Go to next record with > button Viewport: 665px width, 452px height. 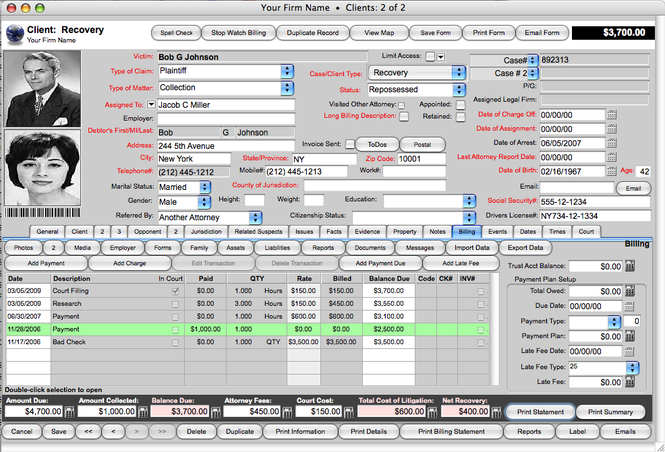click(x=137, y=432)
